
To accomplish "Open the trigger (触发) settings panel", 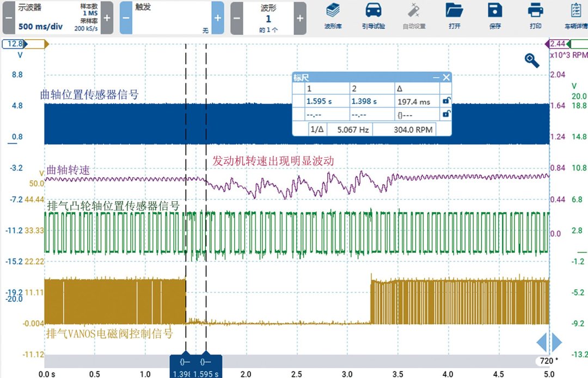I will point(171,18).
